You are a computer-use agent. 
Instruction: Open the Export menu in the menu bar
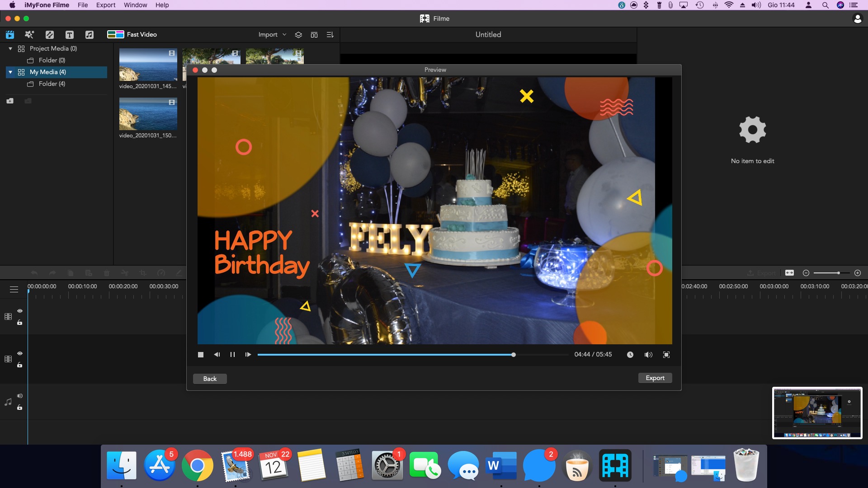click(105, 5)
